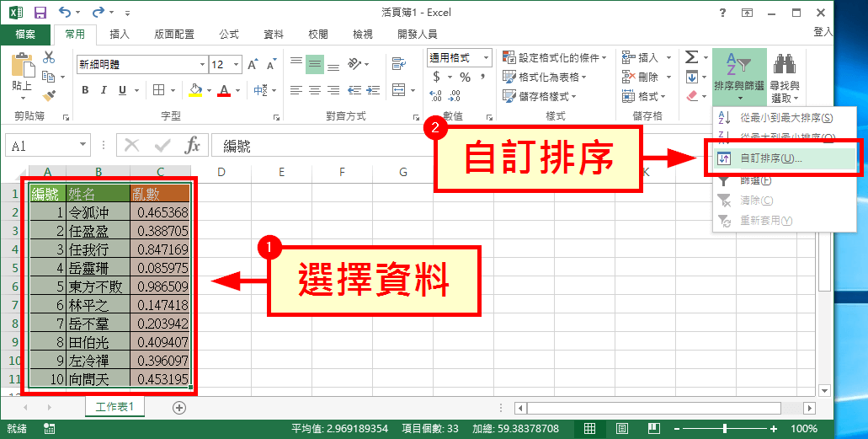Open the font name dropdown 新細明體

(x=203, y=65)
